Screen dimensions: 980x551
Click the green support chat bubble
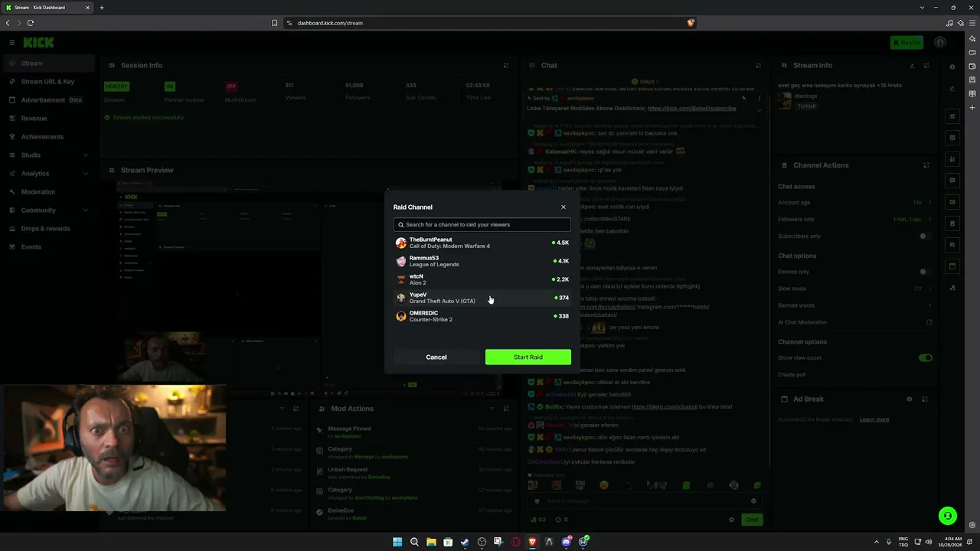pos(948,517)
